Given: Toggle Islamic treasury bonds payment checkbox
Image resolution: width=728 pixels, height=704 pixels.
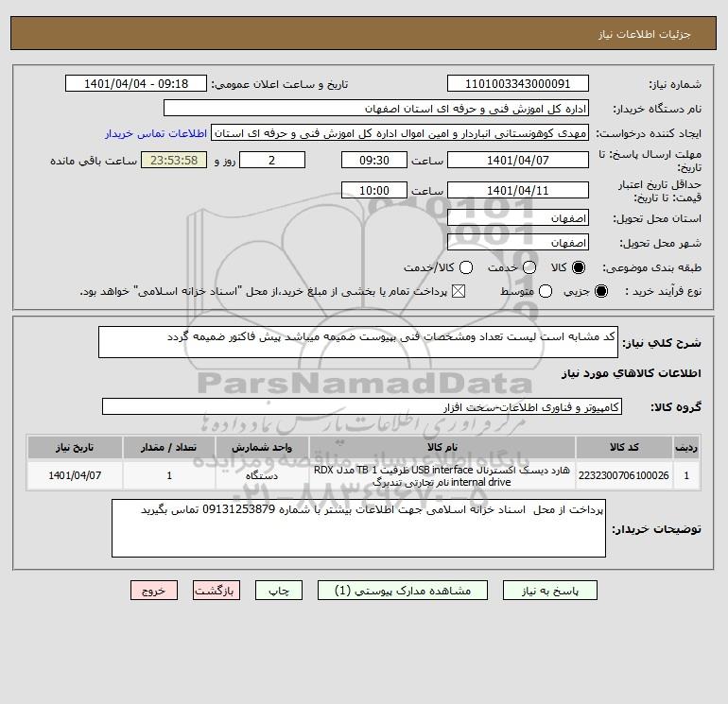Looking at the screenshot, I should (x=459, y=291).
